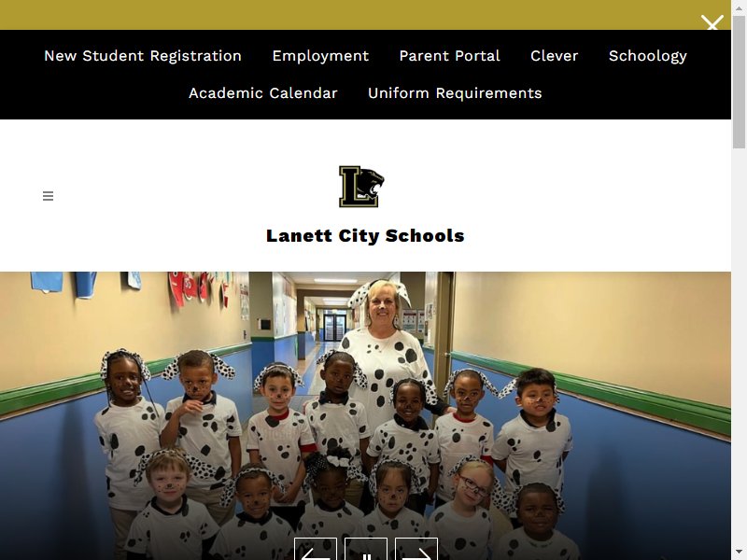The image size is (747, 560).
Task: Click the vertical scrollbar thumb
Action: (x=739, y=81)
